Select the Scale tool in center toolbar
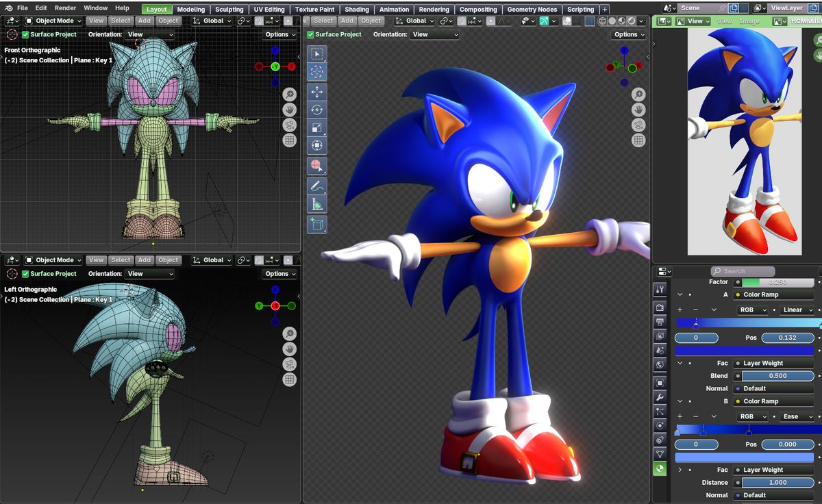 click(316, 127)
